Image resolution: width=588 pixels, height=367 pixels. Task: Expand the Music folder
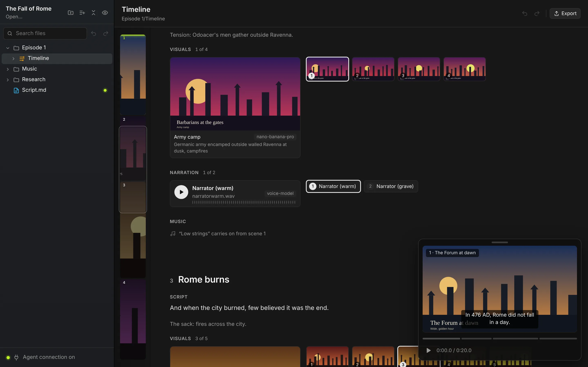[x=8, y=69]
